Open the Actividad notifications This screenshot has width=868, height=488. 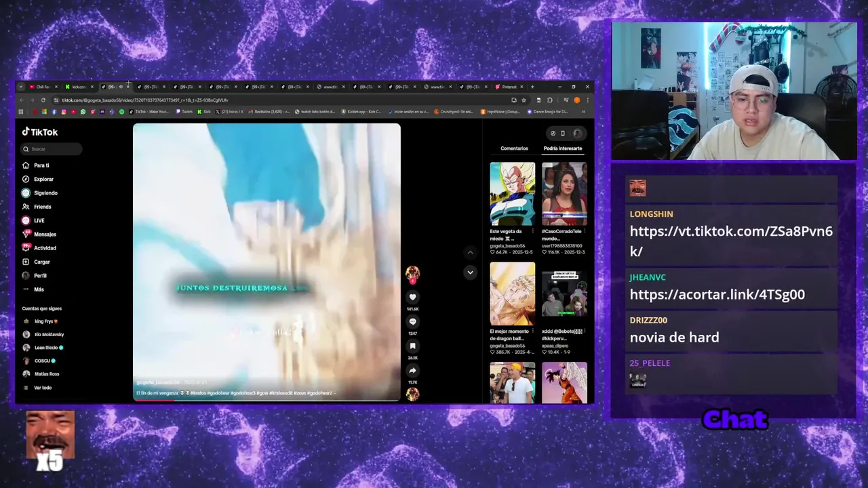39,248
